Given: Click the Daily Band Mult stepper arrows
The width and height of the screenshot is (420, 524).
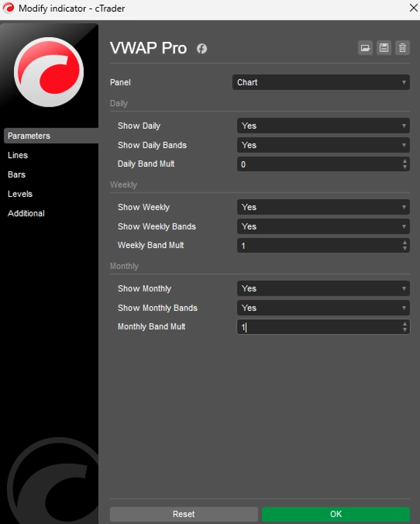Looking at the screenshot, I should (405, 165).
